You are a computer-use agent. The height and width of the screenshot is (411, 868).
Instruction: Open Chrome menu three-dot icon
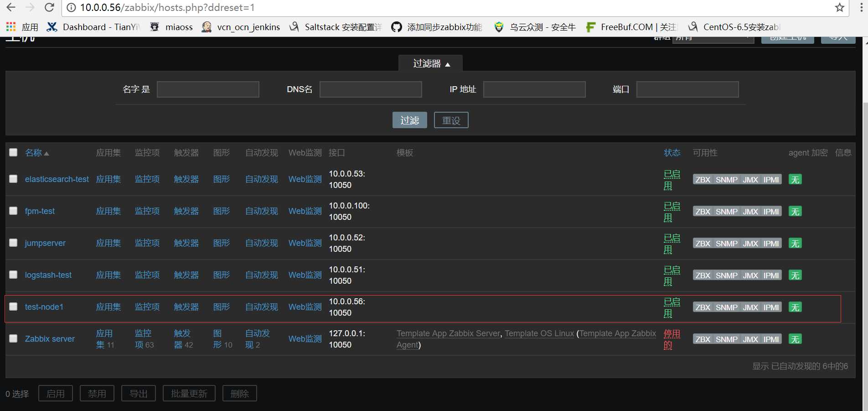point(861,7)
